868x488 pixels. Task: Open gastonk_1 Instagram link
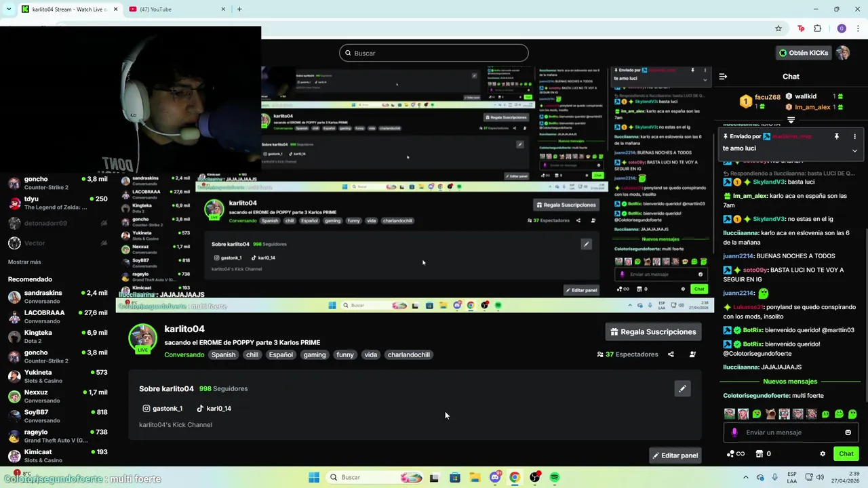[x=163, y=409]
